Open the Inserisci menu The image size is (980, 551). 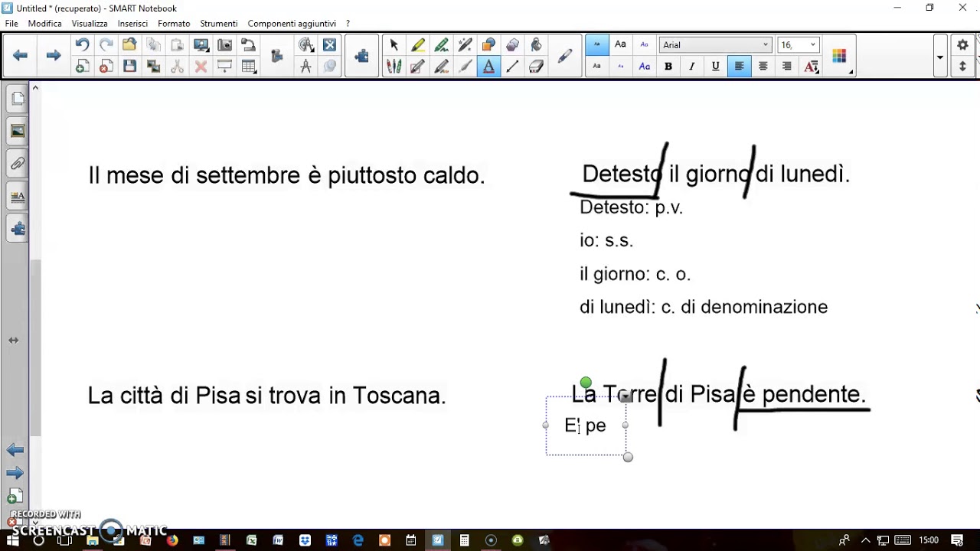pyautogui.click(x=132, y=24)
